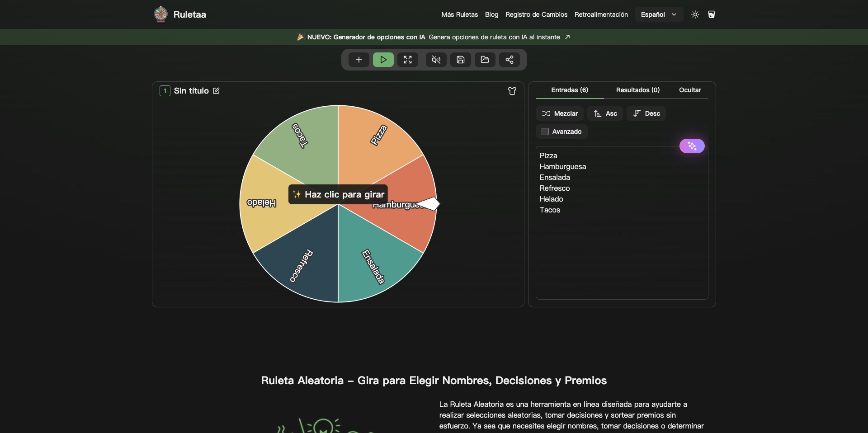This screenshot has height=433, width=868.
Task: Click Haz clic para girar label
Action: click(x=338, y=194)
